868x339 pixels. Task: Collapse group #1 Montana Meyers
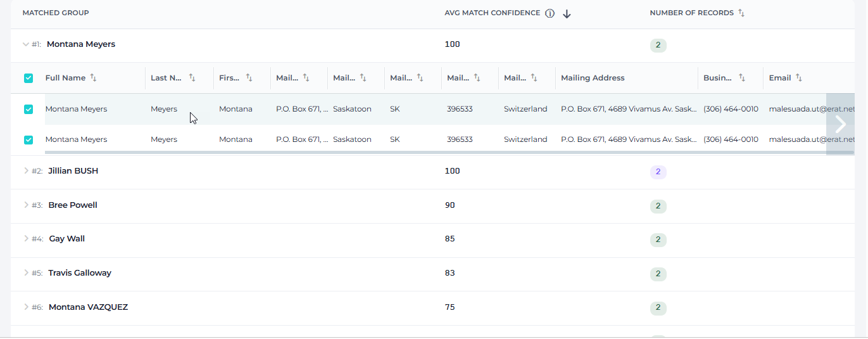pos(26,44)
